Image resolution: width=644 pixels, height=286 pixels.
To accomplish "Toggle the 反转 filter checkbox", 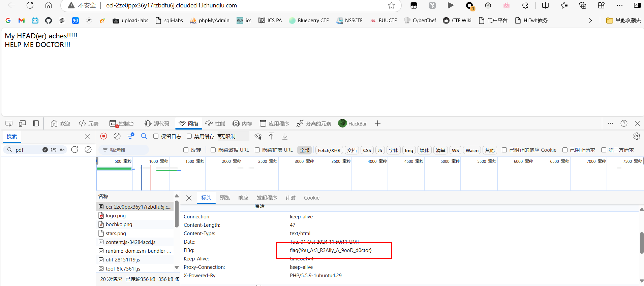I will click(x=186, y=150).
